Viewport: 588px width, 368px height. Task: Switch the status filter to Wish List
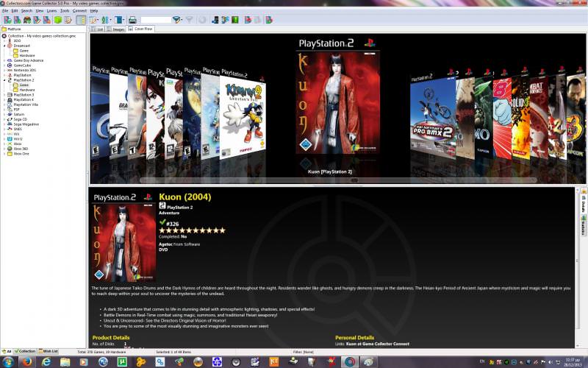point(47,352)
